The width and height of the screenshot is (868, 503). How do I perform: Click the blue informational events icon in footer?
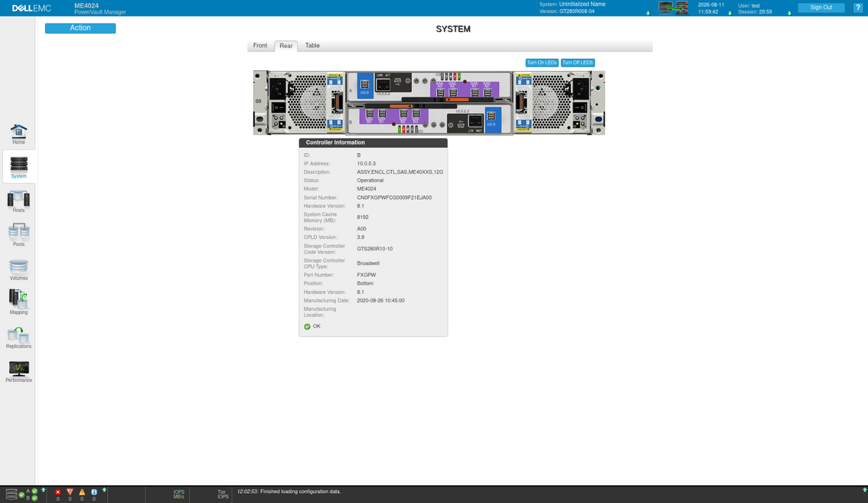pyautogui.click(x=94, y=492)
